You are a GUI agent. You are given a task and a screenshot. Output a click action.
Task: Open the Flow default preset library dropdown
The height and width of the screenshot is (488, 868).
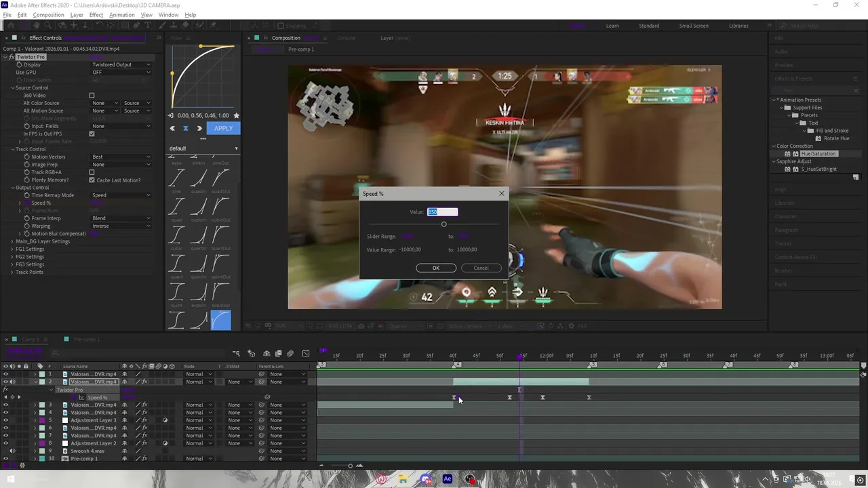tap(203, 148)
